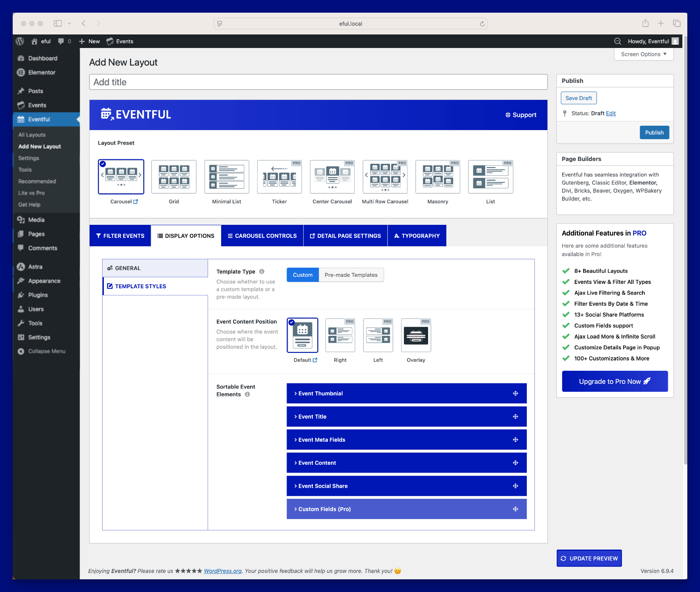Click the browser page reload icon
Image resolution: width=700 pixels, height=592 pixels.
coord(482,24)
